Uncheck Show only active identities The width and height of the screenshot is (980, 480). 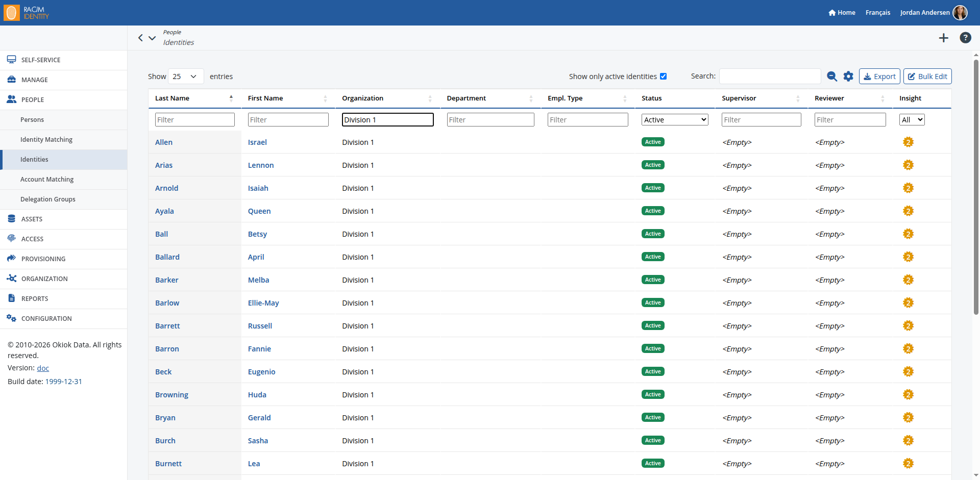663,77
